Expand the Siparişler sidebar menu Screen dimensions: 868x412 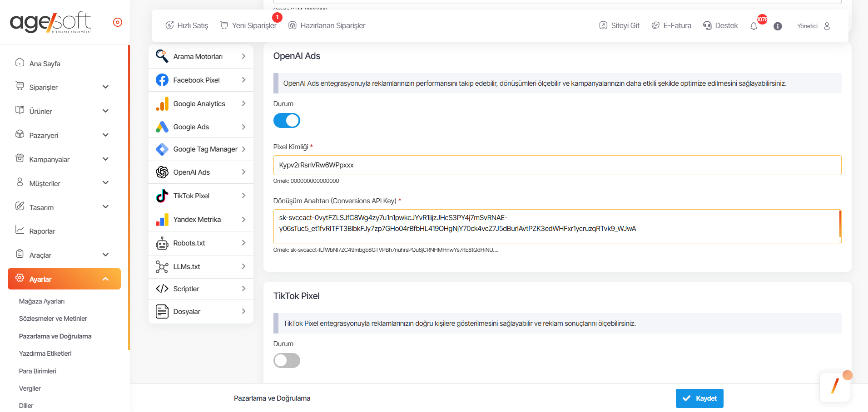[64, 87]
